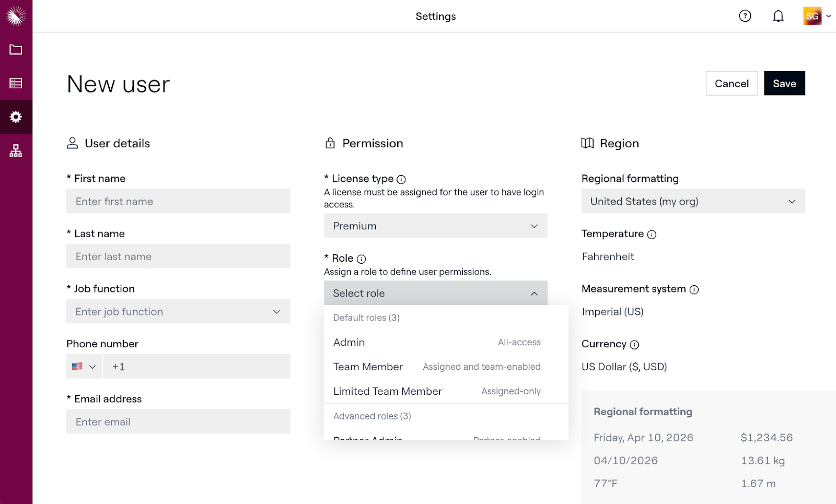Viewport: 836px width, 504px height.
Task: Click the info icon next to Role
Action: (x=361, y=259)
